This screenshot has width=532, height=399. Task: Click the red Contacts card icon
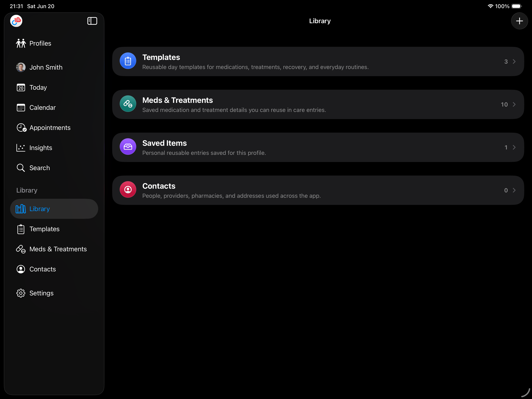coord(128,189)
